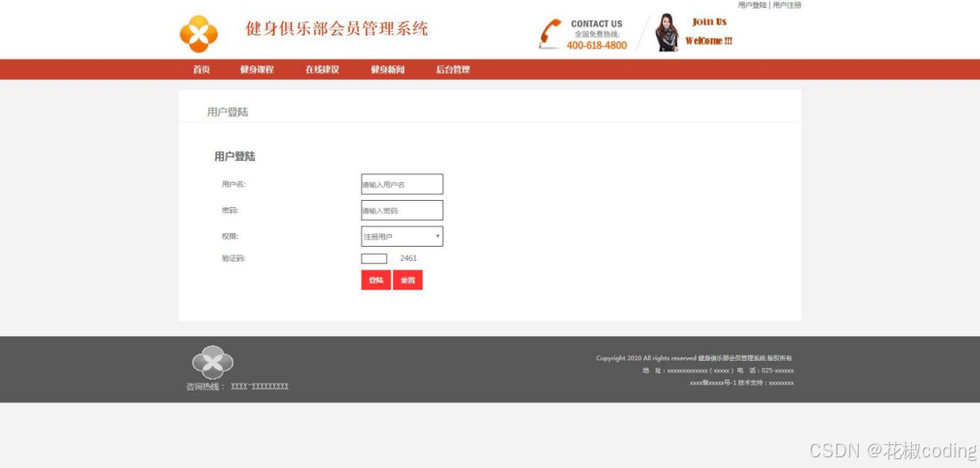Screen dimensions: 980x468
Task: Open 用户注册 link at top right
Action: point(787,5)
